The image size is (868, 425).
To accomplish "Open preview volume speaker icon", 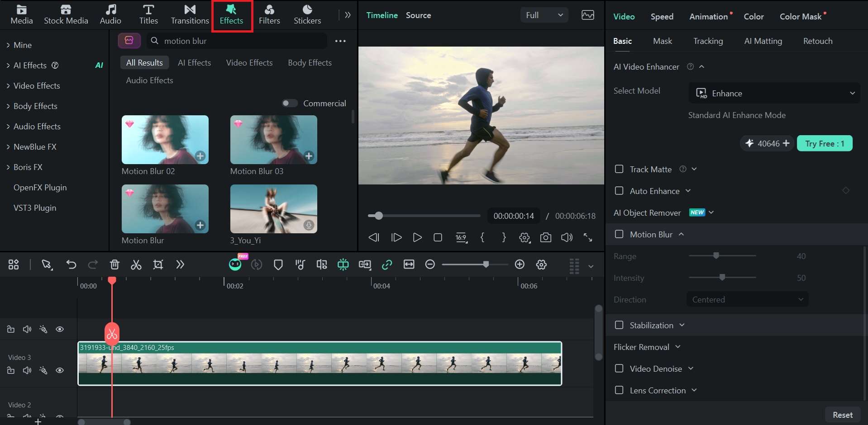I will (x=567, y=237).
